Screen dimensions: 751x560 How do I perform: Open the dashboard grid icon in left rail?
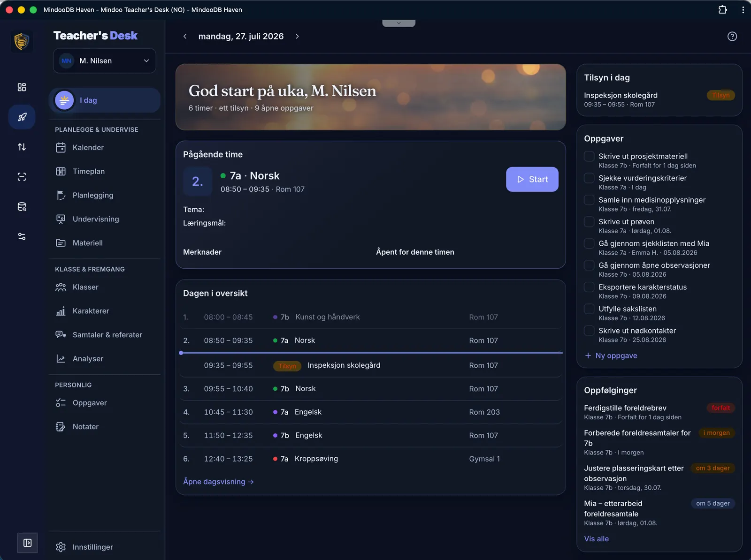click(x=22, y=87)
